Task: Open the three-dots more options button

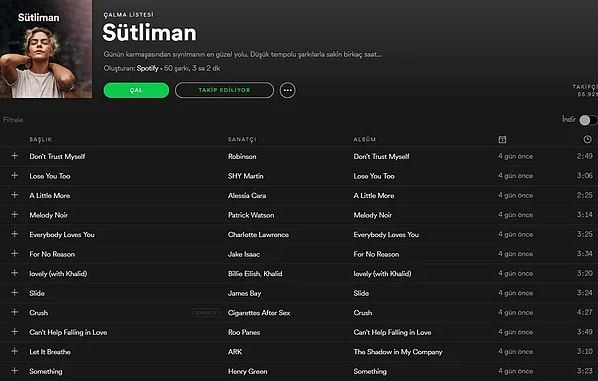Action: point(288,90)
